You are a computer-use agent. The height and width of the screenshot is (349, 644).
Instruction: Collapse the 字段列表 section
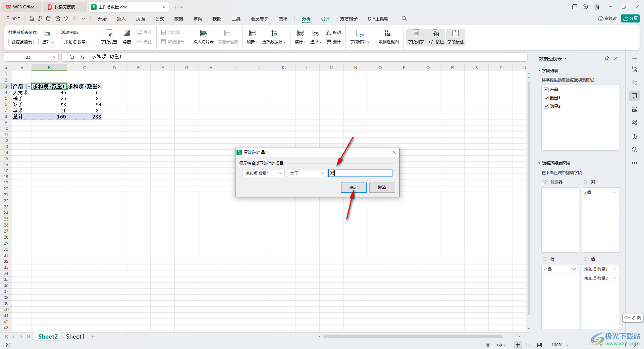(539, 71)
